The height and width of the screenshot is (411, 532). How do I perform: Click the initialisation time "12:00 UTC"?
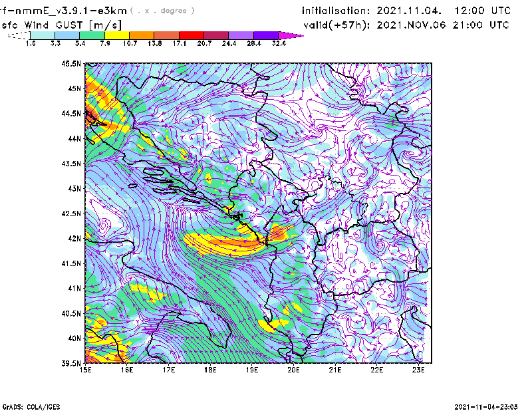(x=483, y=11)
